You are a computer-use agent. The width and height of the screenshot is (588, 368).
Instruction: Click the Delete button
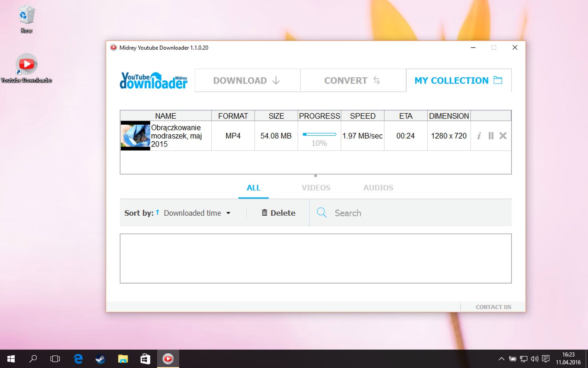[x=278, y=213]
